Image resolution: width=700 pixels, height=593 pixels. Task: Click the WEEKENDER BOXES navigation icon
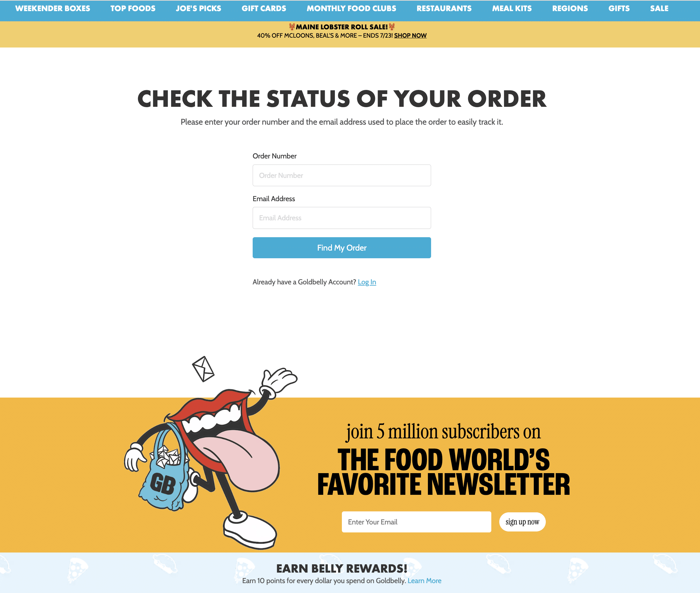click(x=52, y=8)
